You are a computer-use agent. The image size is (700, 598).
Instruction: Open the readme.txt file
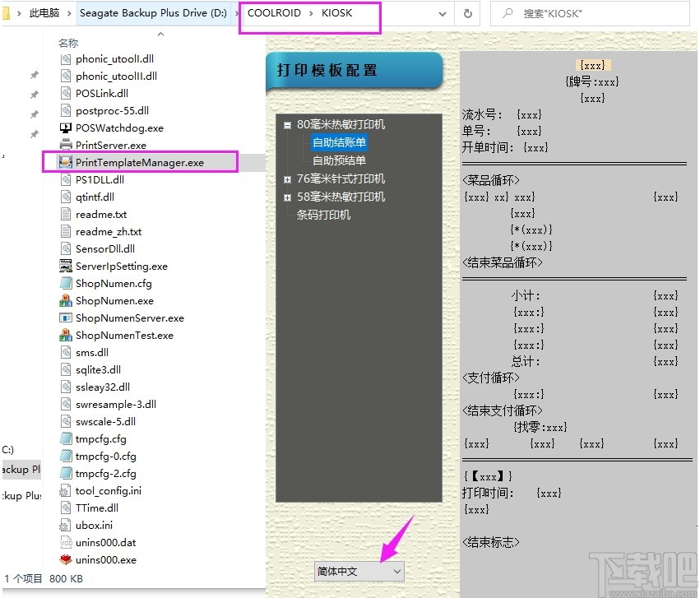107,214
